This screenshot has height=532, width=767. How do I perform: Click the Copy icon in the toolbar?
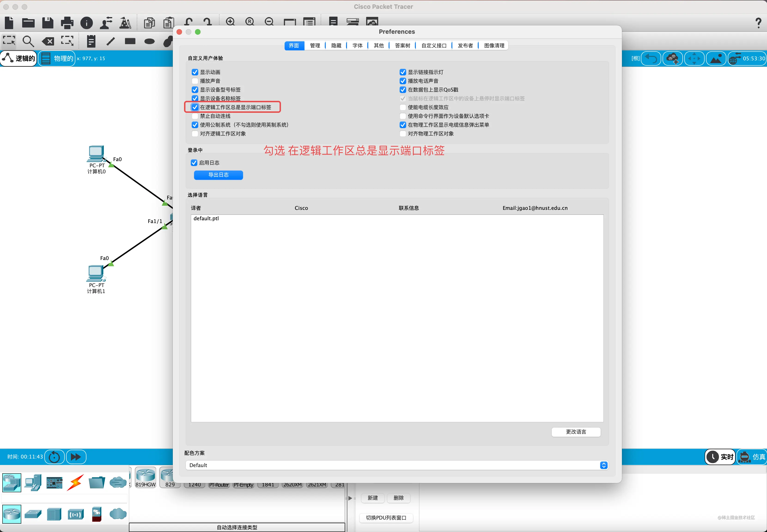coord(149,23)
